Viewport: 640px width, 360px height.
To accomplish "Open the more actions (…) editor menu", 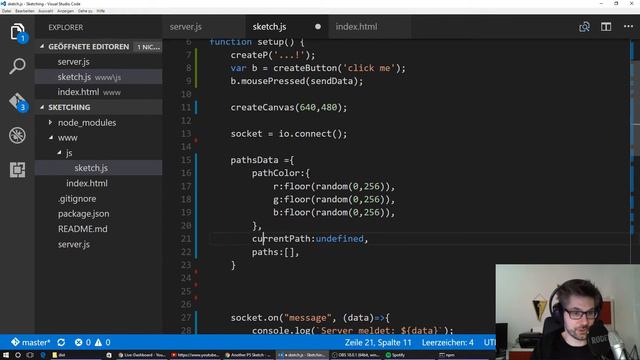I will pyautogui.click(x=629, y=27).
